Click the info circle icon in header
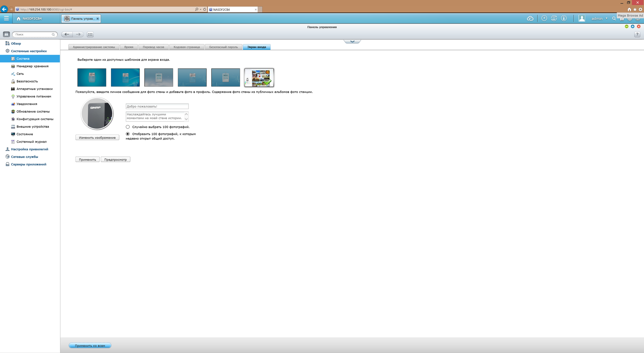The width and height of the screenshot is (644, 353). pyautogui.click(x=564, y=18)
